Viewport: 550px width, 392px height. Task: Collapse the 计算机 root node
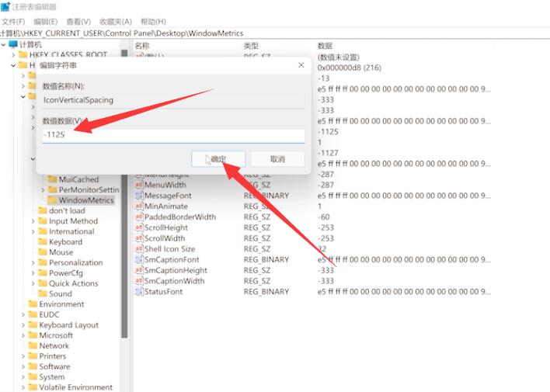[x=4, y=45]
